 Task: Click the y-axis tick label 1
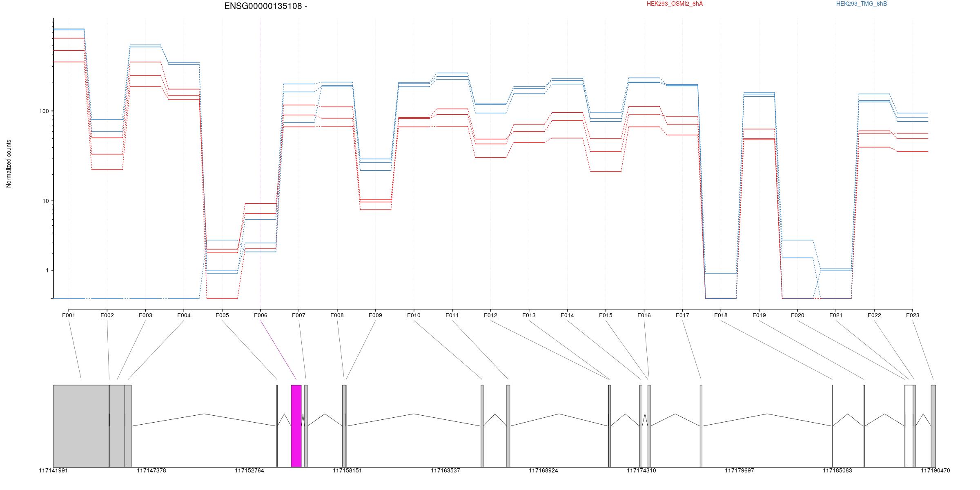[47, 270]
